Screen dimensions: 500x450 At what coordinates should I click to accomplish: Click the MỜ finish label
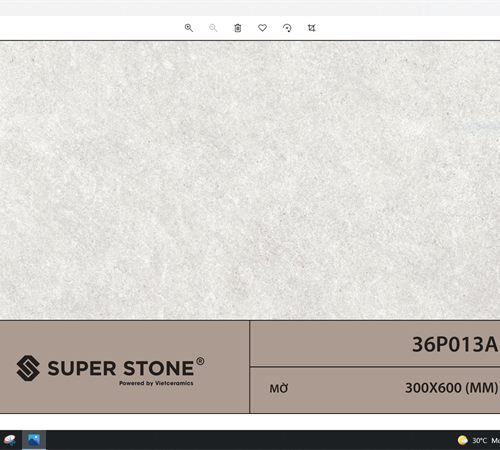tap(279, 388)
